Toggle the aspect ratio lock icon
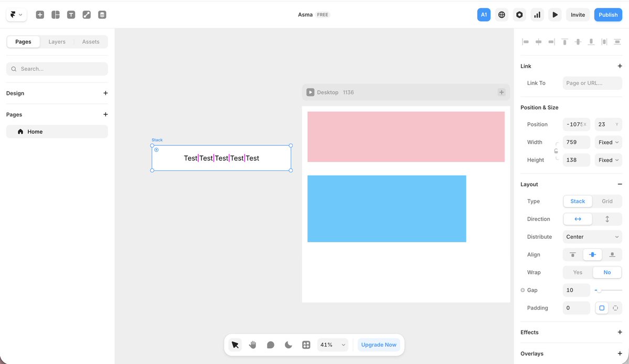629x364 pixels. point(556,151)
